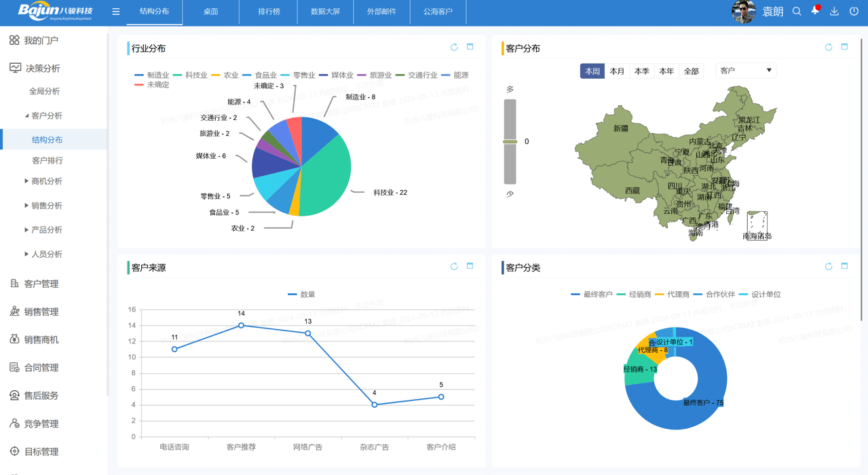Maximize the 客户分布 panel
The width and height of the screenshot is (868, 475).
pyautogui.click(x=844, y=47)
